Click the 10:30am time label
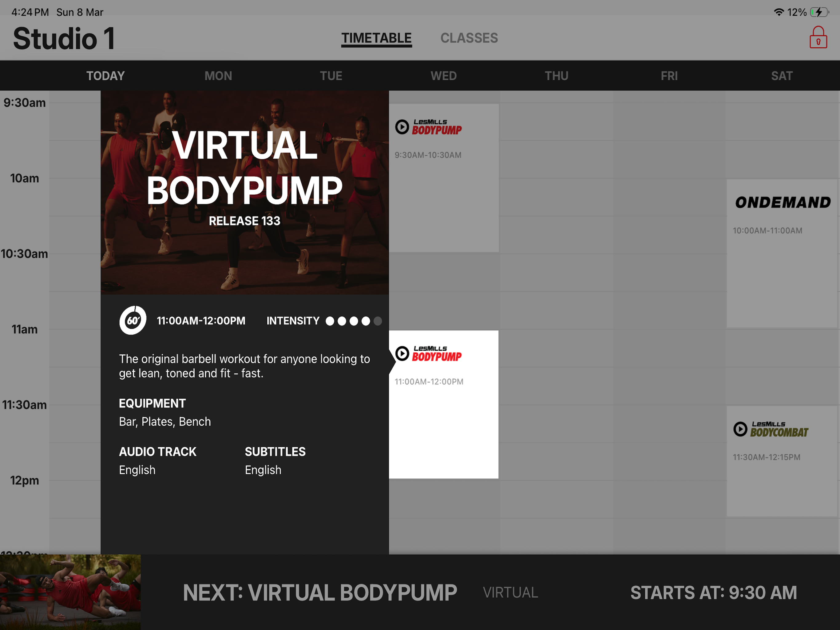The height and width of the screenshot is (630, 840). pos(25,254)
